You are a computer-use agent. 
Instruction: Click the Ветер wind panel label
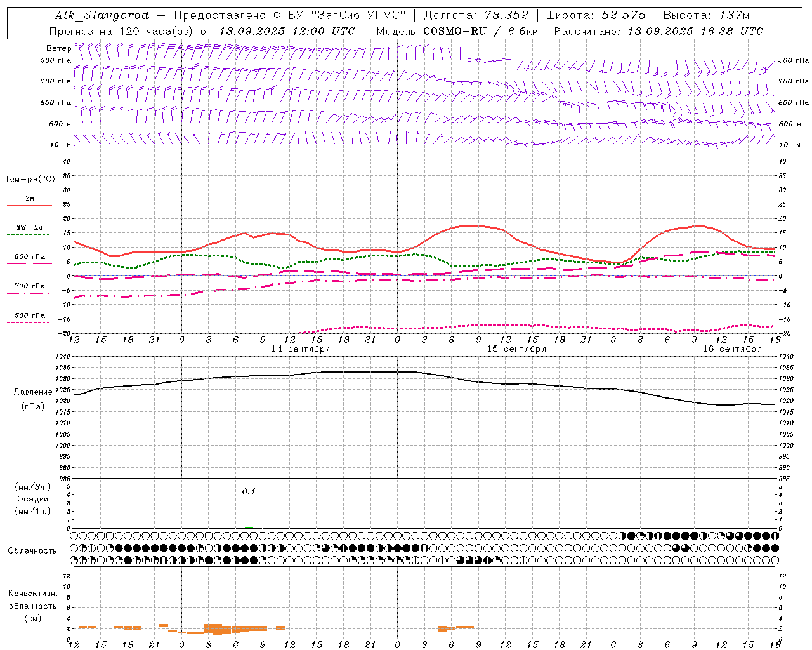tap(58, 48)
